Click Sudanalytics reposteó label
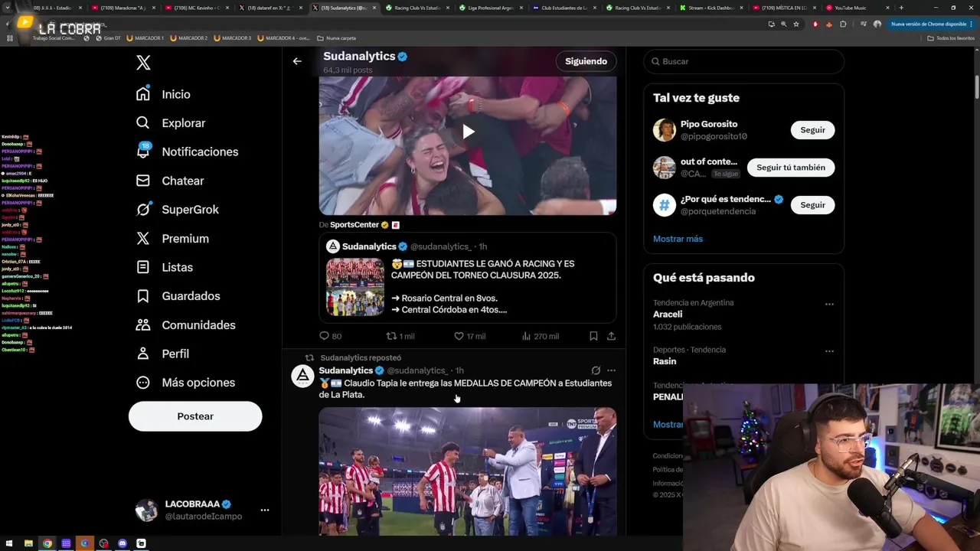Screen dimensions: 980x551 tap(361, 357)
